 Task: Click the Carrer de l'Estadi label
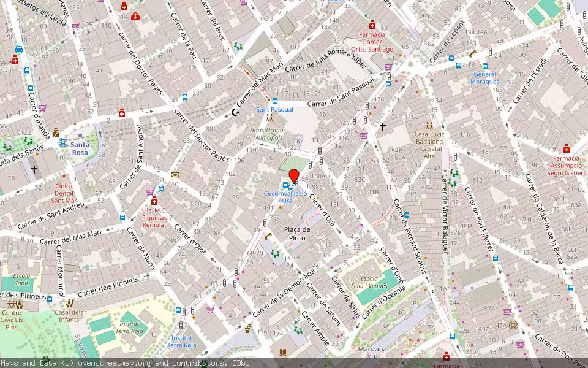[529, 82]
